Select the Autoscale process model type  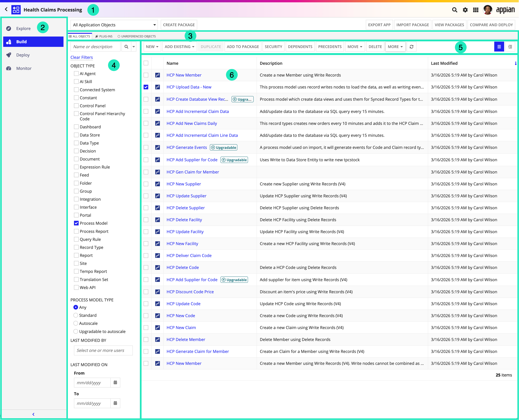coord(76,323)
